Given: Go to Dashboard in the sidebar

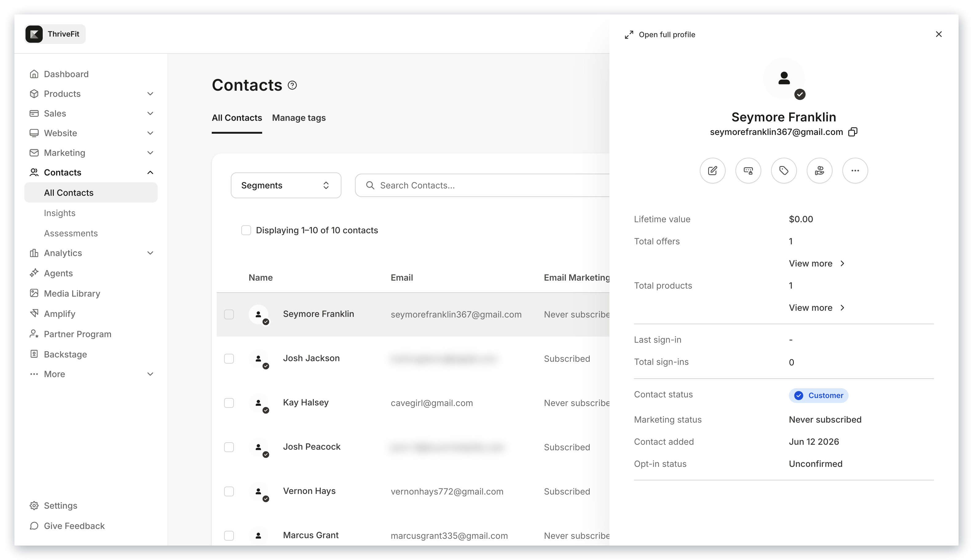Looking at the screenshot, I should 66,74.
